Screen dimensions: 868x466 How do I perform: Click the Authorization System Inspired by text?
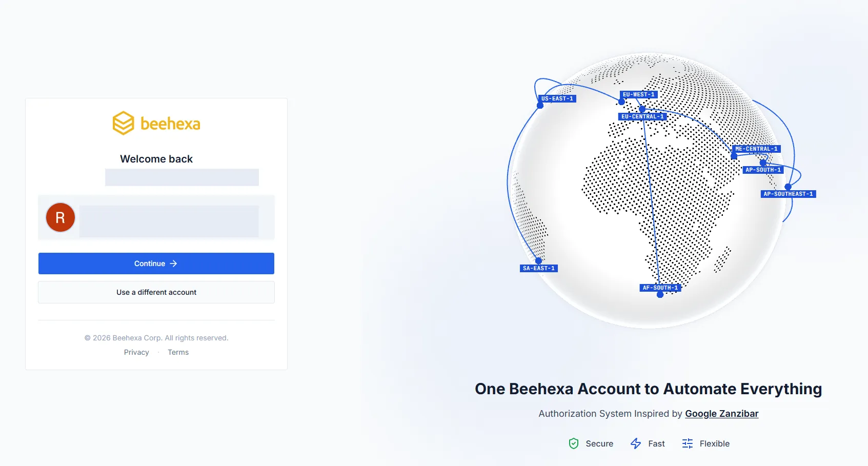610,414
